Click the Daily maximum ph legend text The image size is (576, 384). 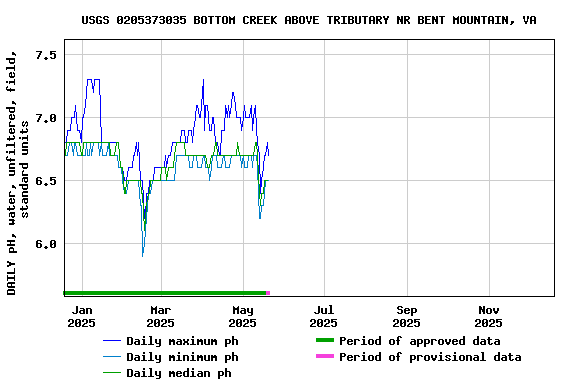pos(183,341)
